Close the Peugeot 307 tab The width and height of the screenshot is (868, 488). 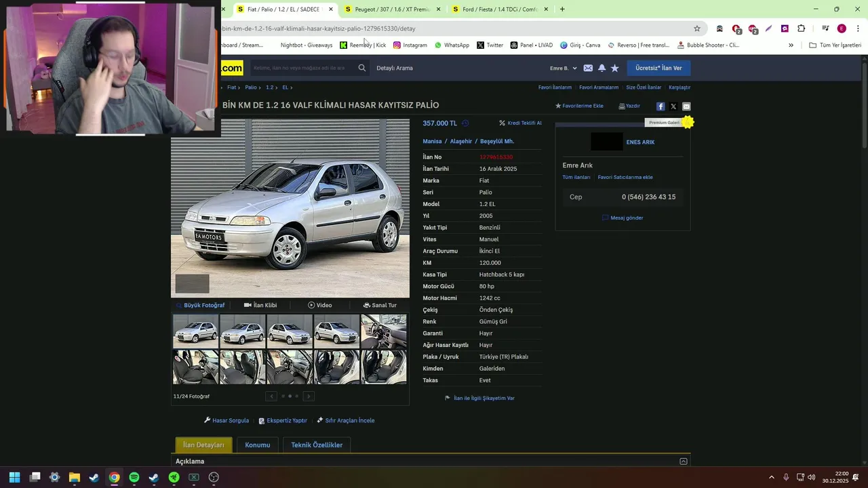point(438,9)
